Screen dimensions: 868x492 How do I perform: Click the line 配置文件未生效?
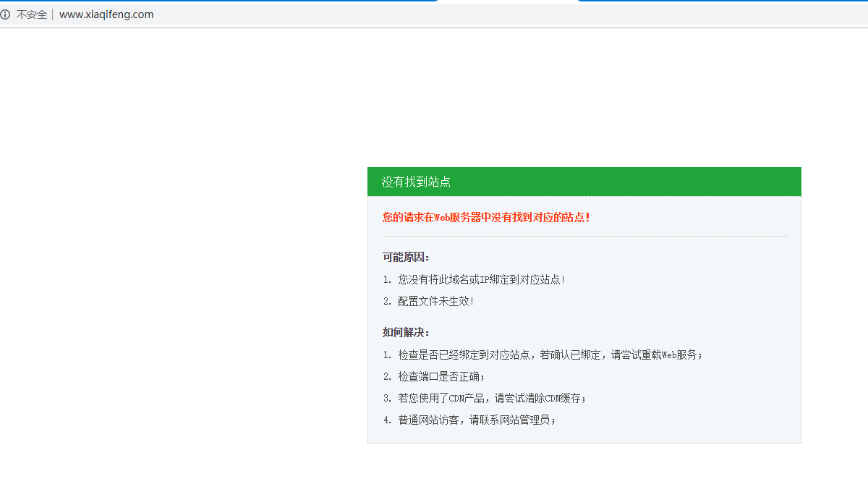click(429, 301)
